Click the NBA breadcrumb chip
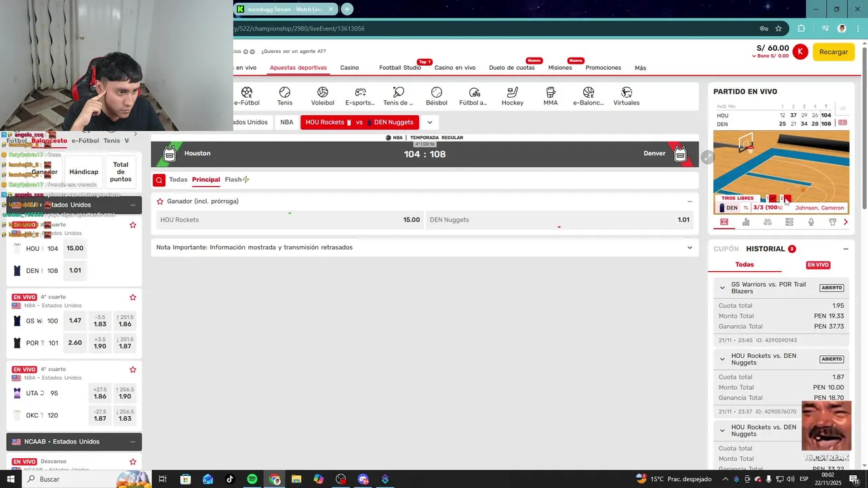 [x=287, y=122]
